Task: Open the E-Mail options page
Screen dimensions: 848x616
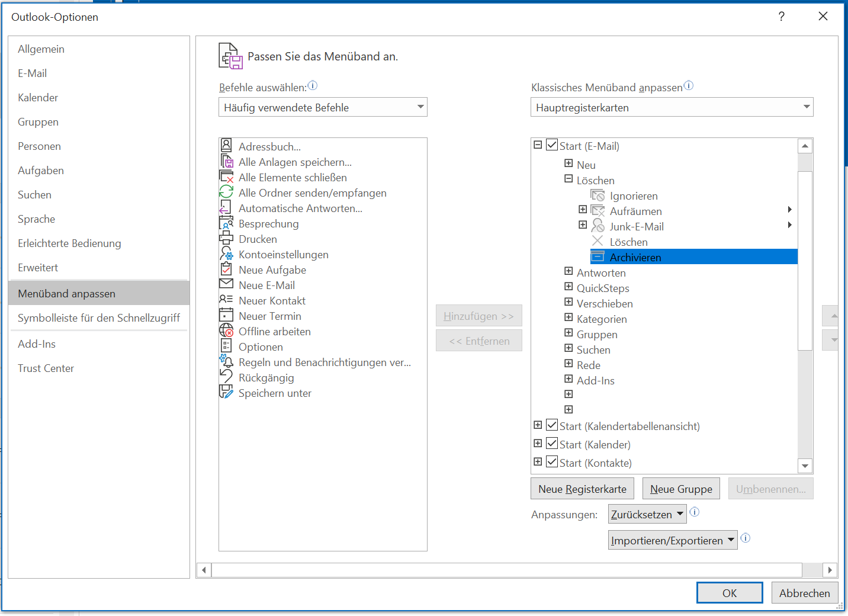Action: point(99,73)
